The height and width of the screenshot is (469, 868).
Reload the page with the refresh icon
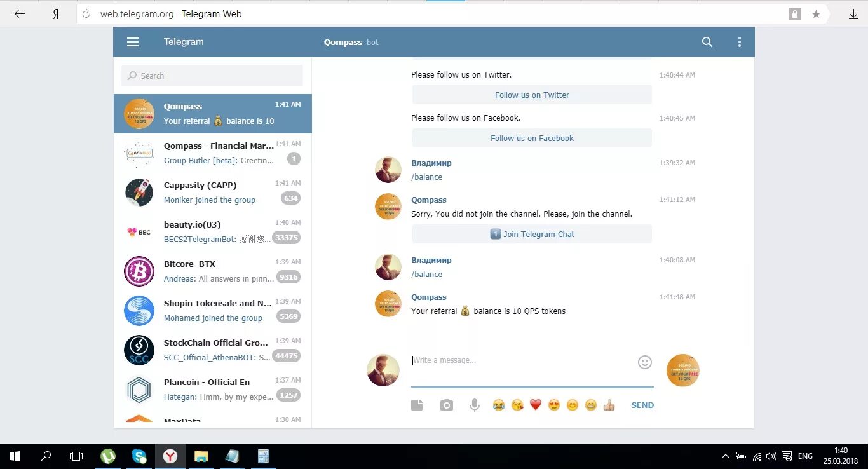(87, 14)
